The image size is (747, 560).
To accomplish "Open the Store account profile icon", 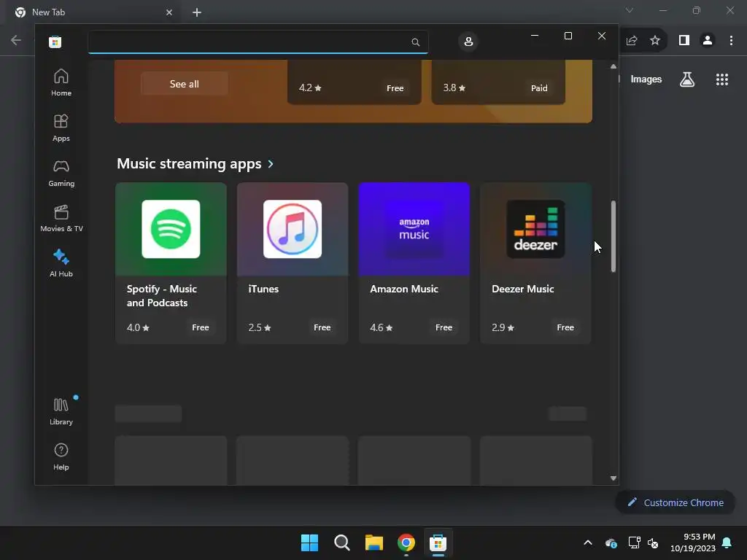I will point(468,42).
